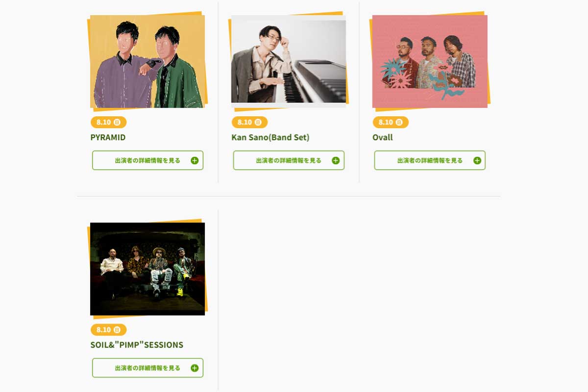588x392 pixels.
Task: Click the plus icon under Ovall
Action: (477, 161)
